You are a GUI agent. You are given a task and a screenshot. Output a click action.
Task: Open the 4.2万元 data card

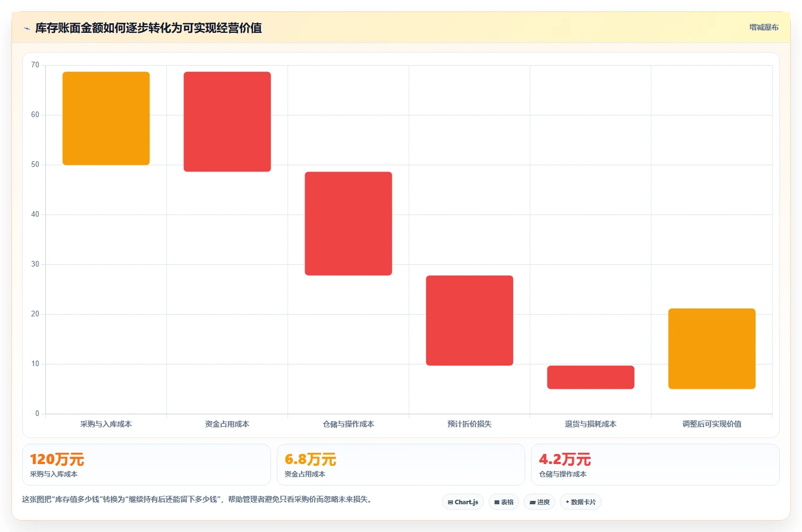click(655, 465)
